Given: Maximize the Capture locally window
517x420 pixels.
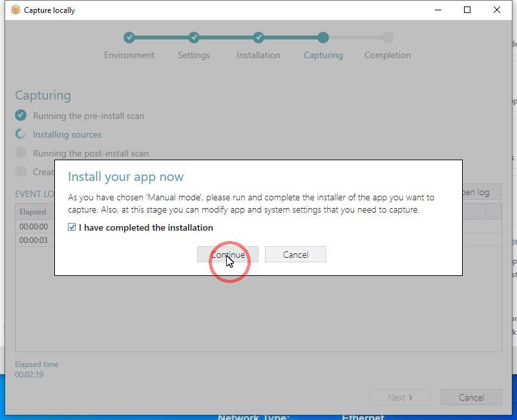Looking at the screenshot, I should click(467, 10).
